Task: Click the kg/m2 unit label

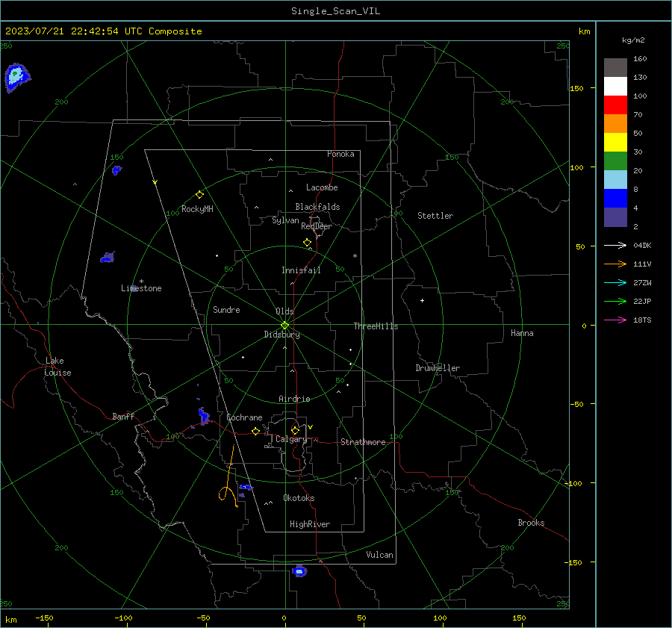Action: [633, 40]
